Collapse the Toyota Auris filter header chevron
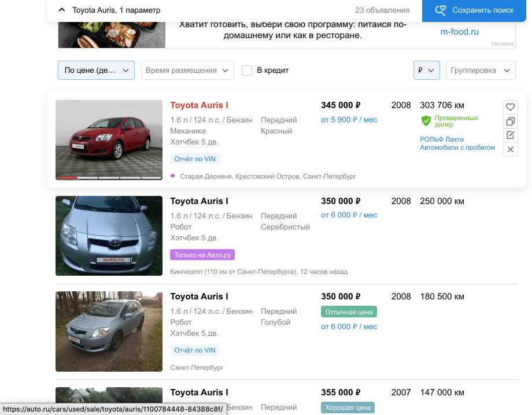The width and height of the screenshot is (532, 415). point(62,10)
